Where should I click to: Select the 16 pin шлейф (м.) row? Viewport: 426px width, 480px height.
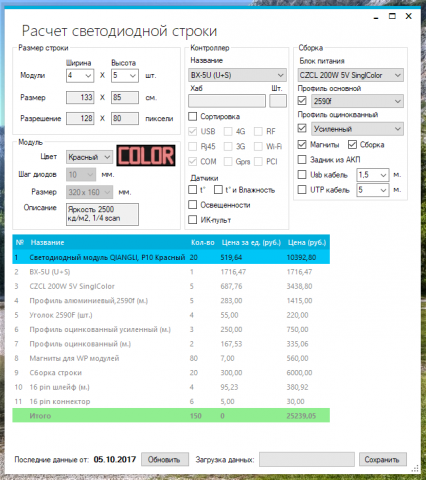pos(171,387)
